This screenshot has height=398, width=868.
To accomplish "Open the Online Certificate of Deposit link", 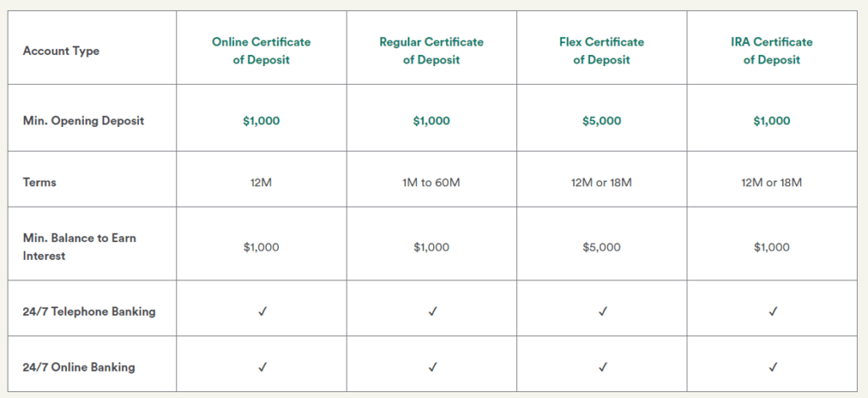I will (x=261, y=51).
